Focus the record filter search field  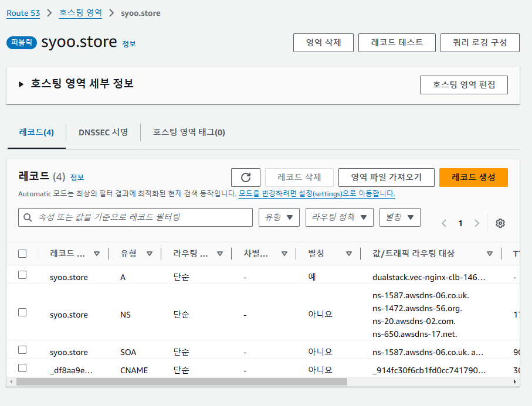pos(135,217)
